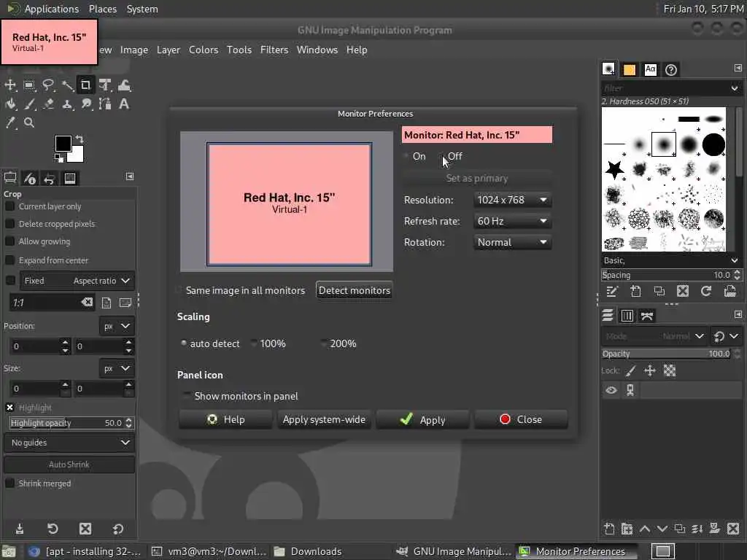Close the Monitor Preferences dialog
The image size is (747, 560).
tap(521, 419)
